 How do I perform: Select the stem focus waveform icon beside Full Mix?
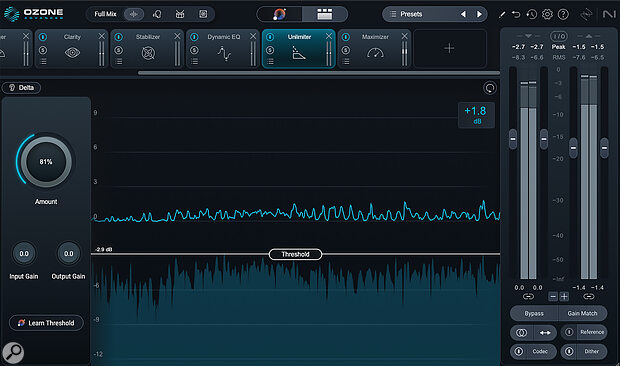134,14
